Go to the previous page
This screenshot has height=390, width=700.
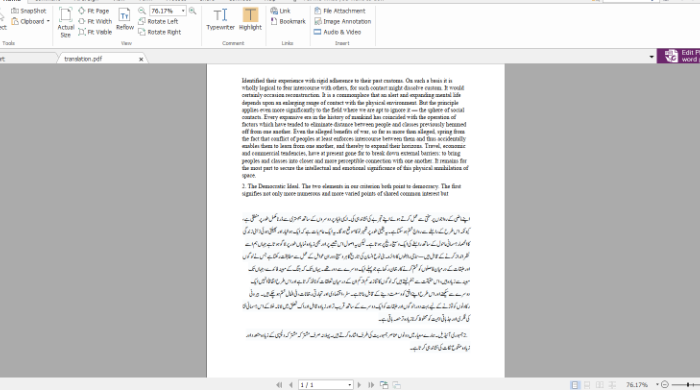(291, 385)
